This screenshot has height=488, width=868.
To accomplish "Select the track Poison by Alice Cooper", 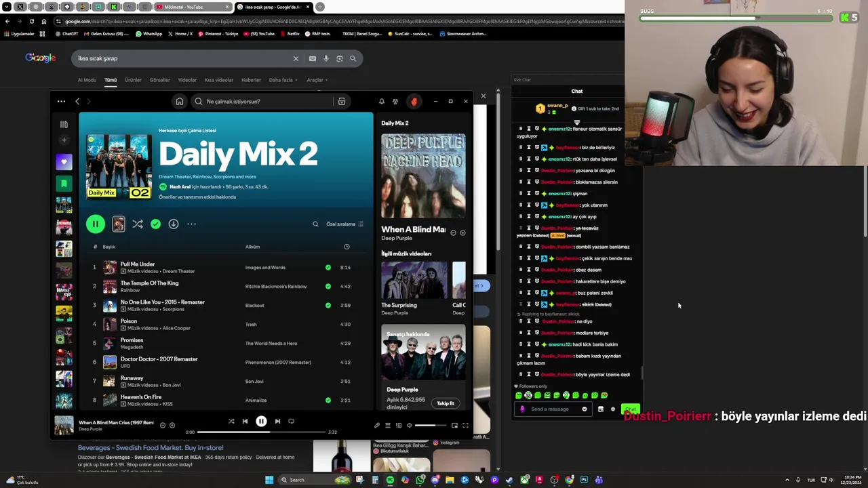I will pos(129,321).
